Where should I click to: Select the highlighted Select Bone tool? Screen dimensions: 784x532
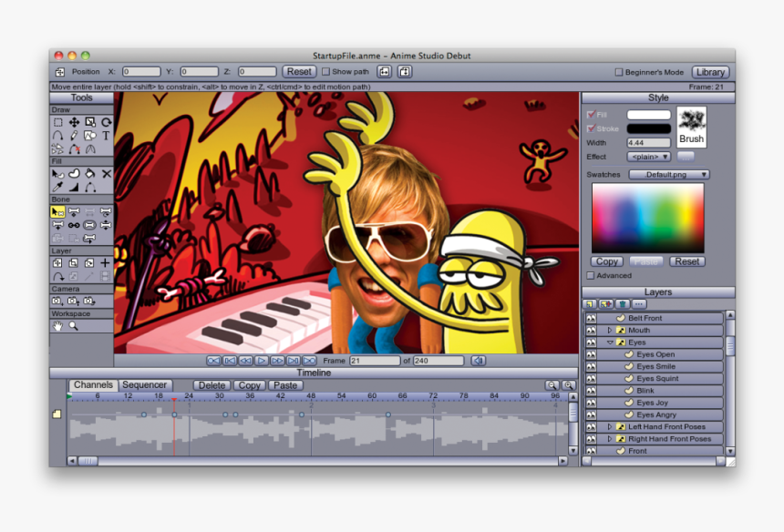(x=58, y=212)
